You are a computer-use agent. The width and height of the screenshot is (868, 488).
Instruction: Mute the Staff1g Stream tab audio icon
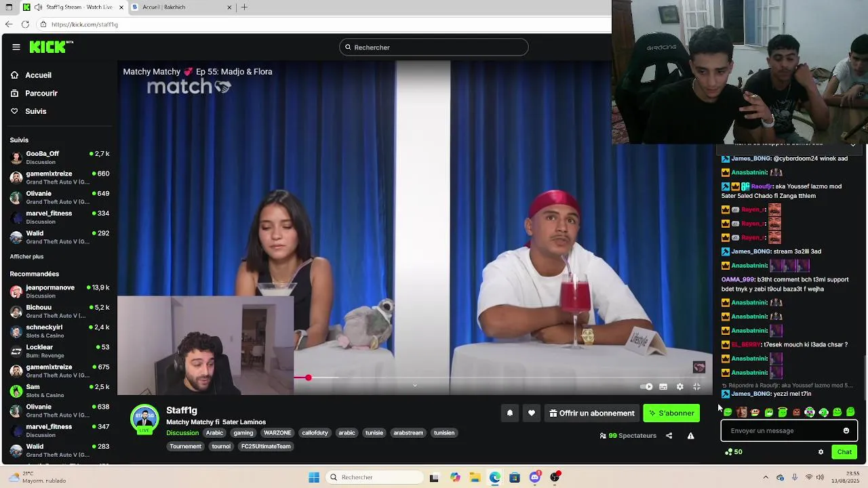38,7
